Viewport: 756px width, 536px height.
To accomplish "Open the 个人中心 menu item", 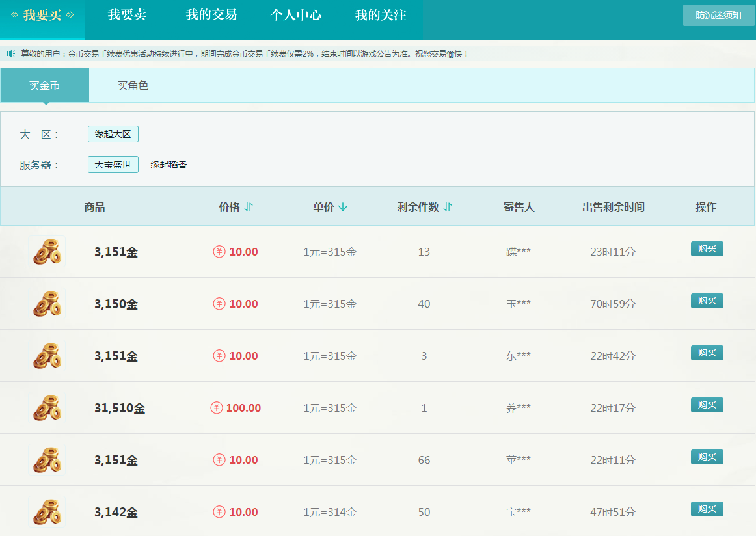I will click(297, 16).
